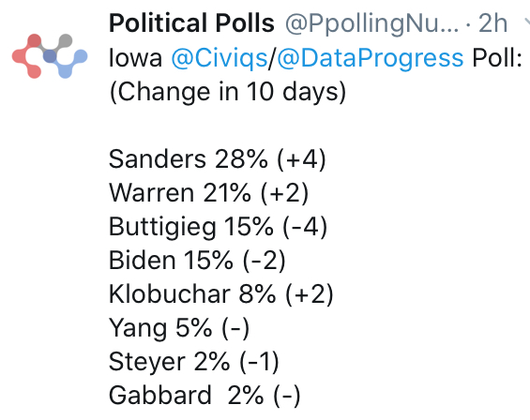Click the Sanders 28% line
Image resolution: width=530 pixels, height=420 pixels.
(218, 159)
